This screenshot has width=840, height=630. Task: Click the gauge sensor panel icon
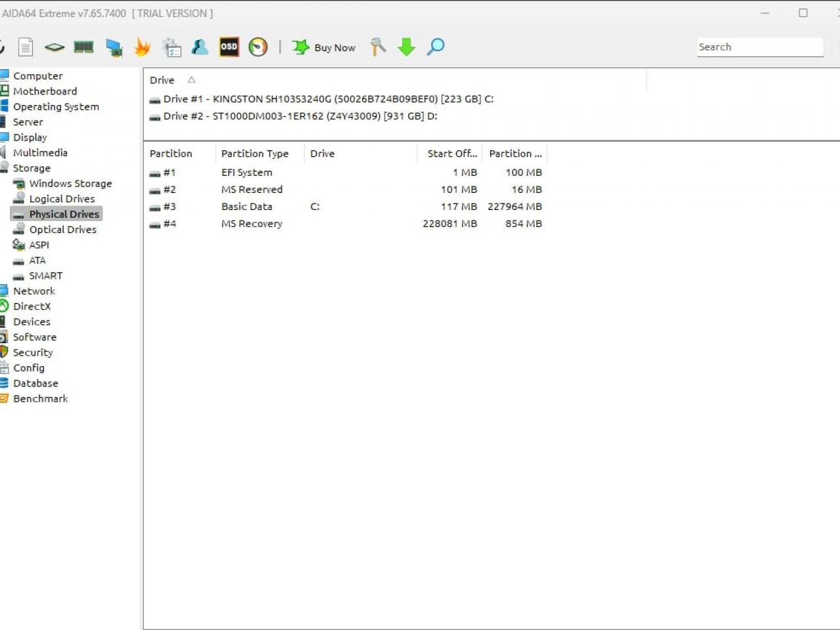tap(258, 47)
